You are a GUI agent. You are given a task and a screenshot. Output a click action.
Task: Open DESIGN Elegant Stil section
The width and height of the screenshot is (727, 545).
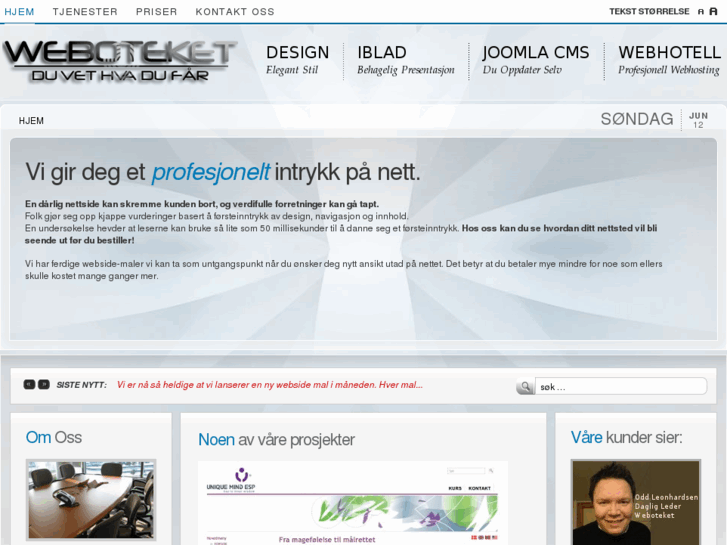tap(297, 60)
